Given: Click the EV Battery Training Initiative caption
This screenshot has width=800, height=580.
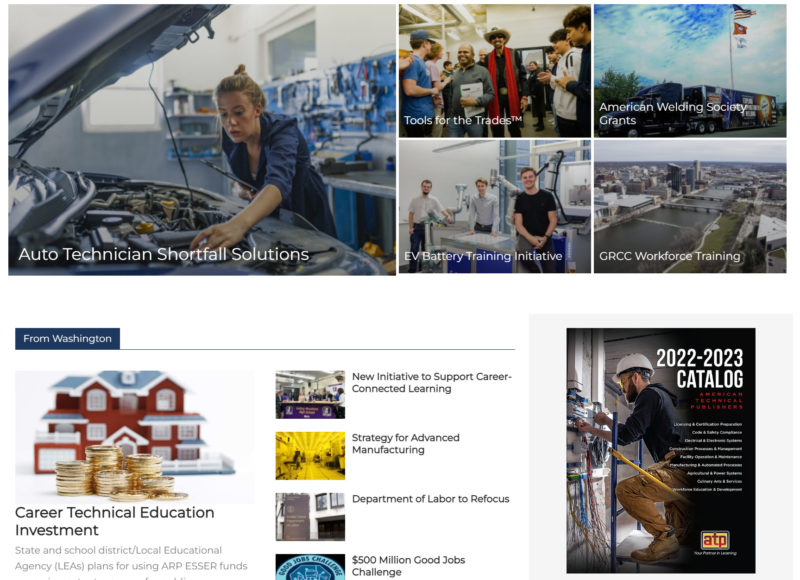Looking at the screenshot, I should 483,256.
